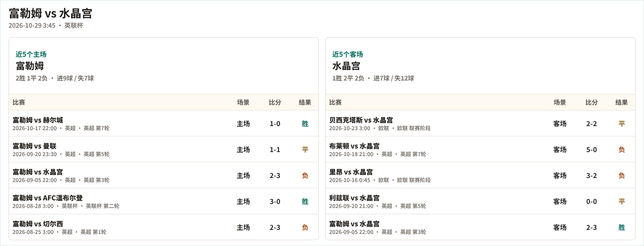This screenshot has width=644, height=246.
Task: Click 场景 column header in 近5个客场 table
Action: [560, 102]
